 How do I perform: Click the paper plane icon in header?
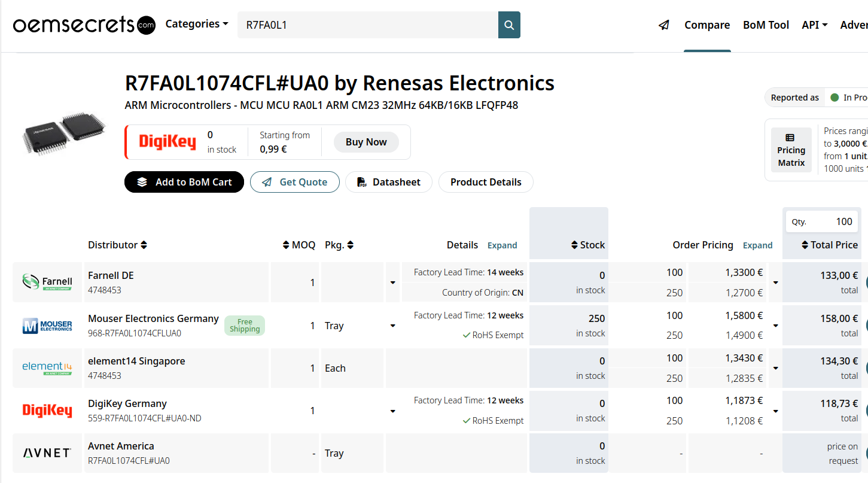click(x=664, y=25)
